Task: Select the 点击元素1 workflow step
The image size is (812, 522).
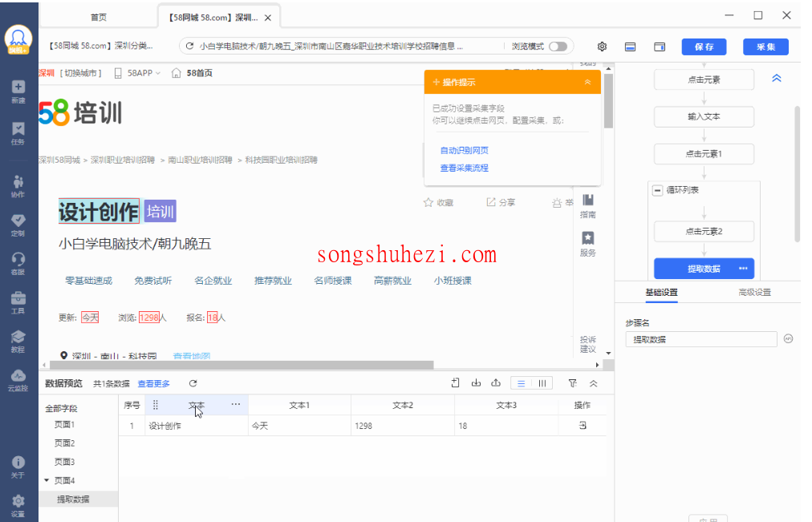Action: (704, 154)
